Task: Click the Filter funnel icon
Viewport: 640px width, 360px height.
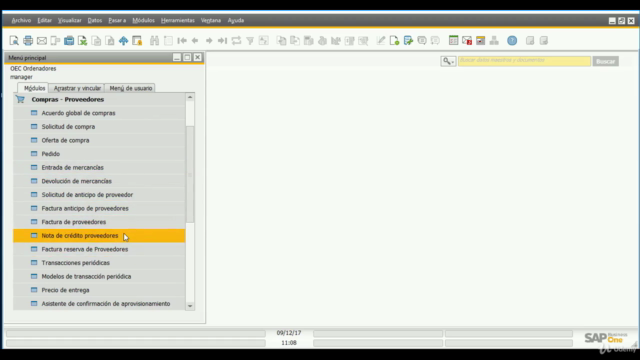Action: tap(250, 40)
